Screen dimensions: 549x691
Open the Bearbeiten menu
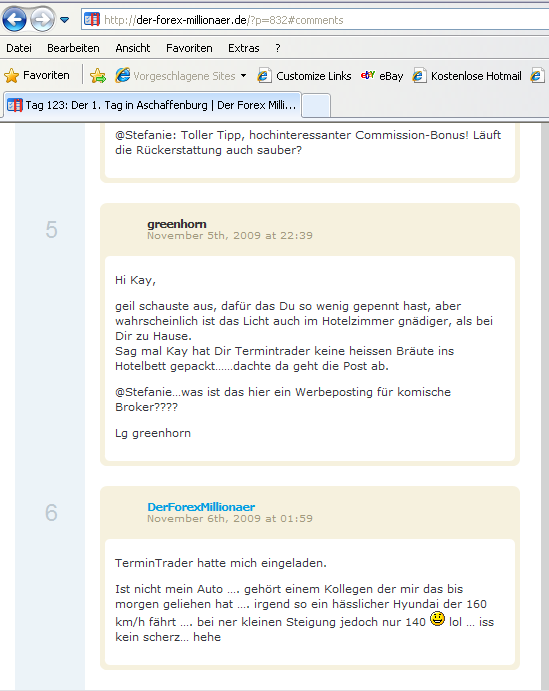click(73, 48)
